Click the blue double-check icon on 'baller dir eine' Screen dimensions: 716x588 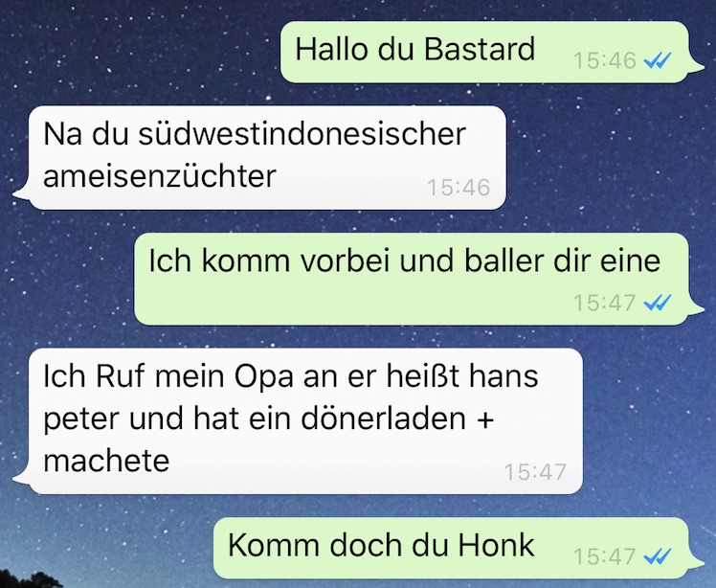[x=657, y=303]
